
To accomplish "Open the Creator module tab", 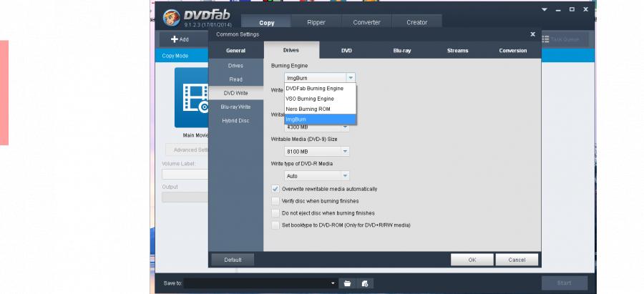I will [x=417, y=23].
